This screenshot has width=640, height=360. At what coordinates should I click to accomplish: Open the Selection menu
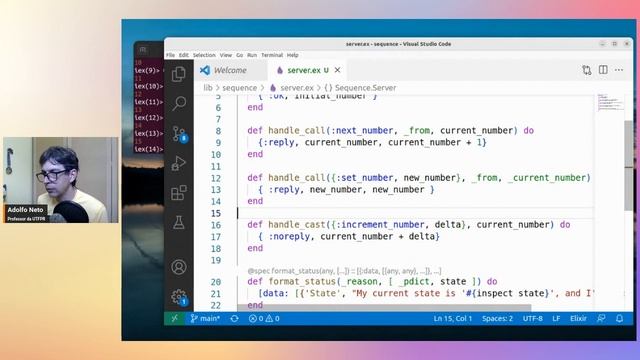point(204,55)
